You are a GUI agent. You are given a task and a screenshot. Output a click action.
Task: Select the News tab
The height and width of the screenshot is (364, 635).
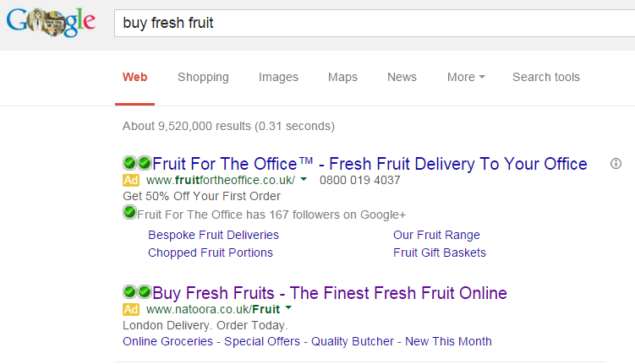pos(402,77)
